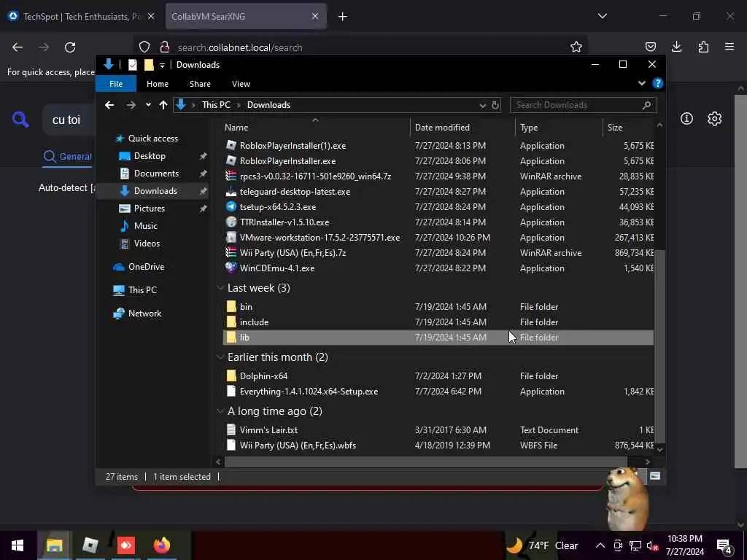Select Quick access in navigation pane
747x560 pixels.
[x=153, y=139]
